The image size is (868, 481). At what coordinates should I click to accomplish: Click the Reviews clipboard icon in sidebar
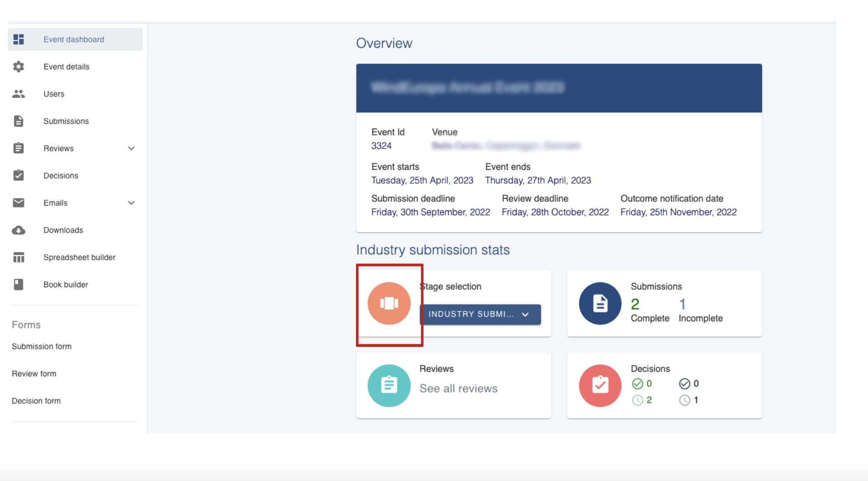pos(18,148)
